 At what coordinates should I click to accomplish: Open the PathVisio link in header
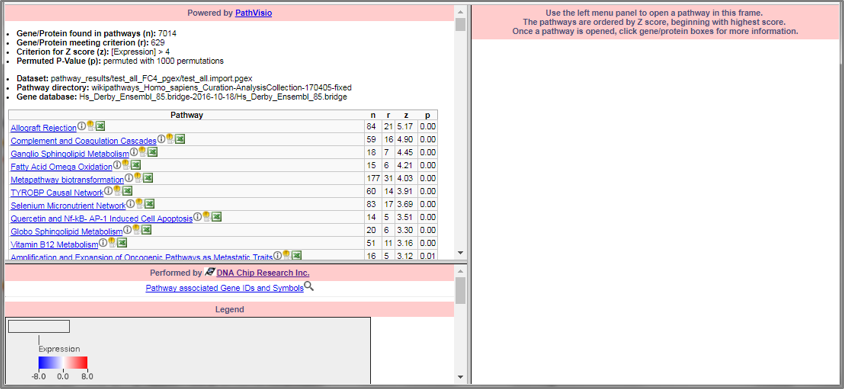click(x=254, y=12)
